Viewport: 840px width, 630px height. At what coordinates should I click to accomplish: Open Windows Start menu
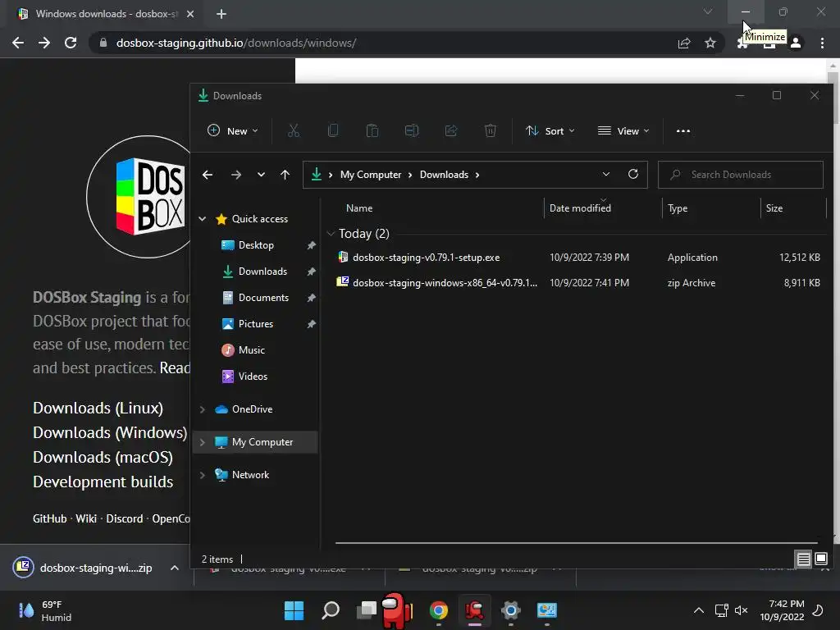pyautogui.click(x=294, y=610)
